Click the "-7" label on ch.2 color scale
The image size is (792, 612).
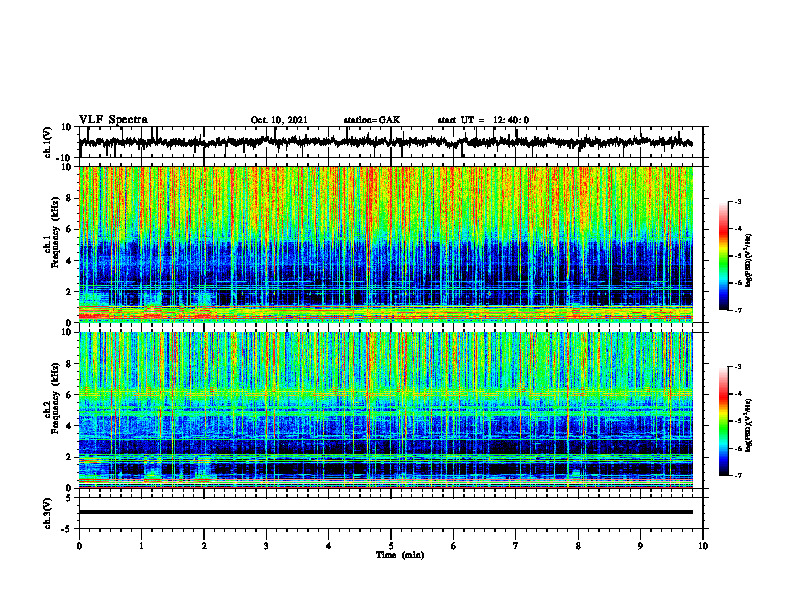coord(737,475)
